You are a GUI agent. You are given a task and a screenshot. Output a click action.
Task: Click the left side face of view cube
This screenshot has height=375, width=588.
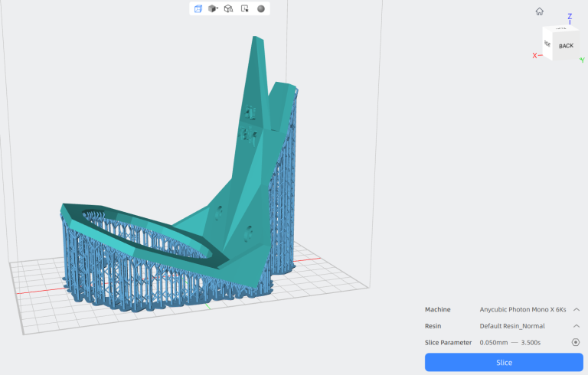(x=547, y=44)
